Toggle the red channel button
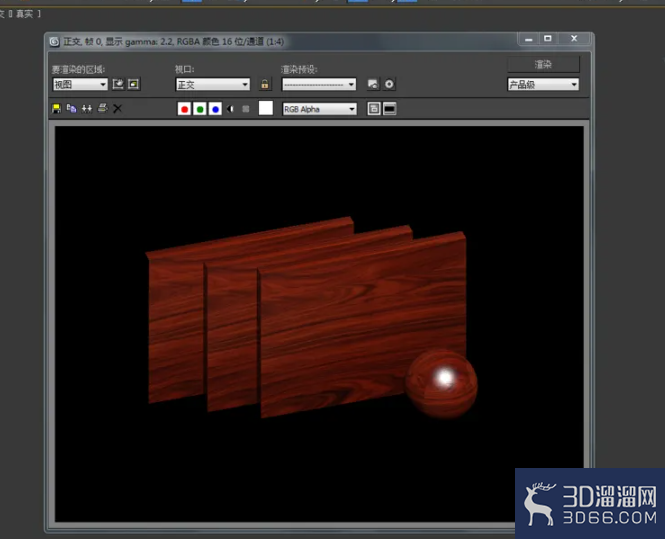Screen dimensions: 665x539 [x=184, y=109]
